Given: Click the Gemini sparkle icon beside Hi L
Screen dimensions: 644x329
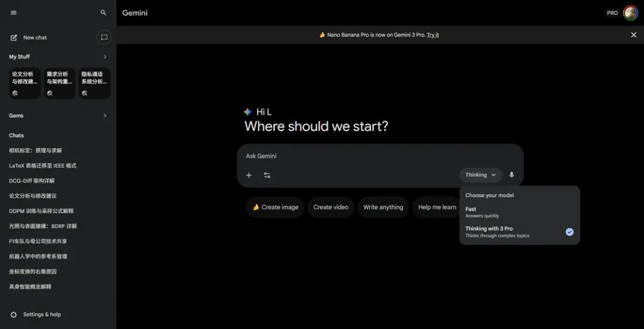Looking at the screenshot, I should (247, 112).
